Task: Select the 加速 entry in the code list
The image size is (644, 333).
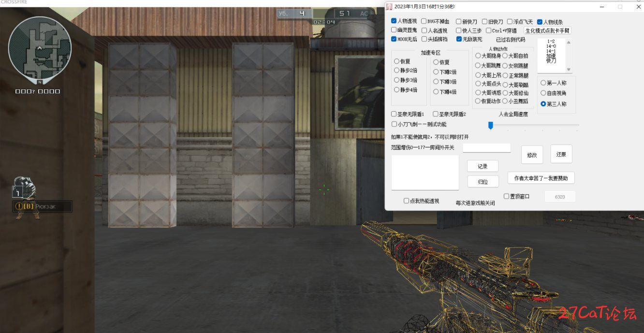Action: coord(551,56)
